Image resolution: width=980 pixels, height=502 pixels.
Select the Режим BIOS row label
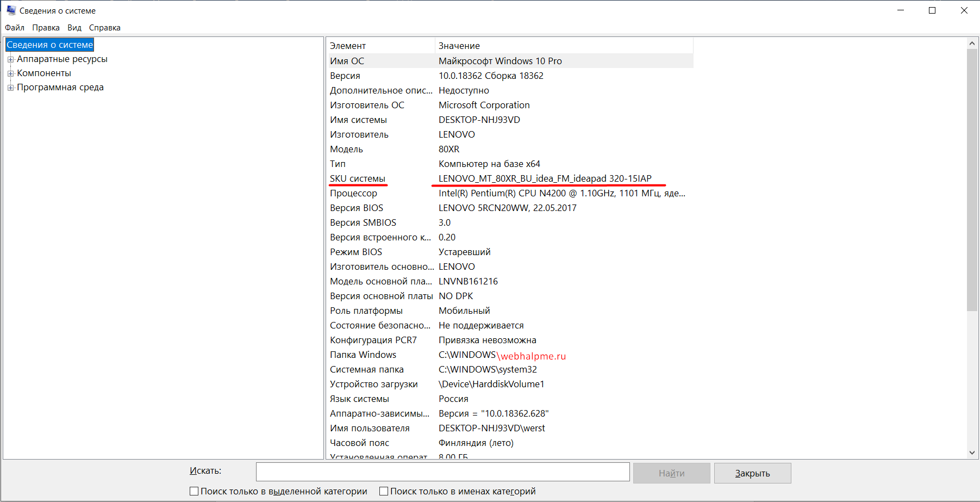tap(356, 252)
